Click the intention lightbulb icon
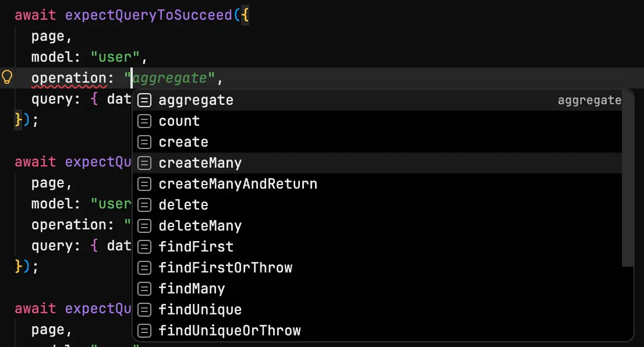The image size is (644, 347). pos(8,76)
